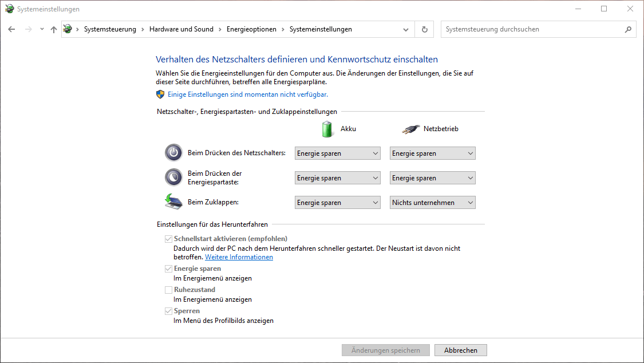The image size is (644, 363).
Task: Open Netzbetrieb dropdown for Beim Zuklappen
Action: [432, 203]
